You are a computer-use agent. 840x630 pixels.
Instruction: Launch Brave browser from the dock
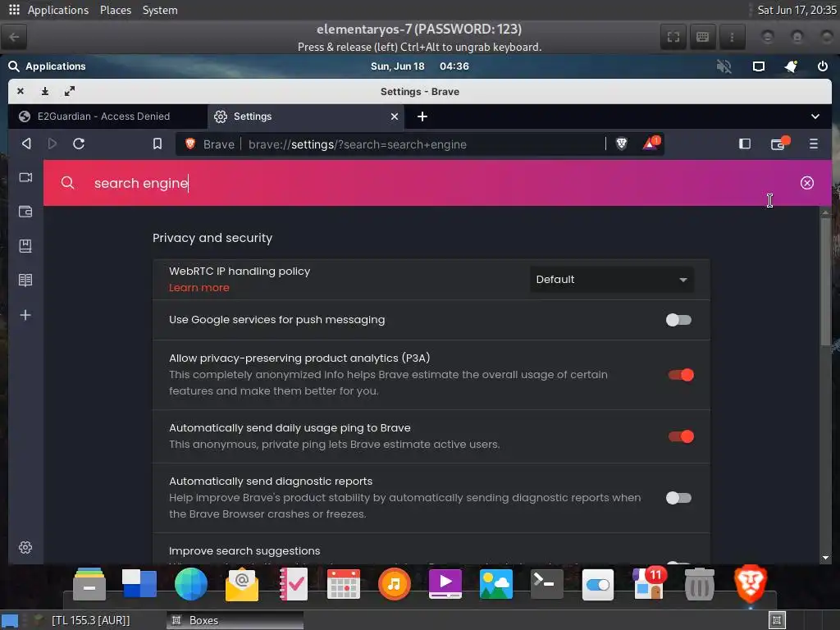[x=750, y=583]
